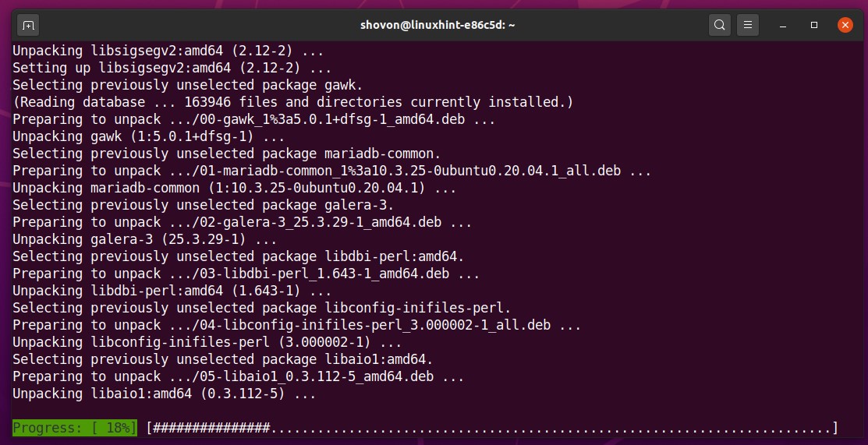Open a new terminal tab
Screen dimensions: 868x445
28,25
